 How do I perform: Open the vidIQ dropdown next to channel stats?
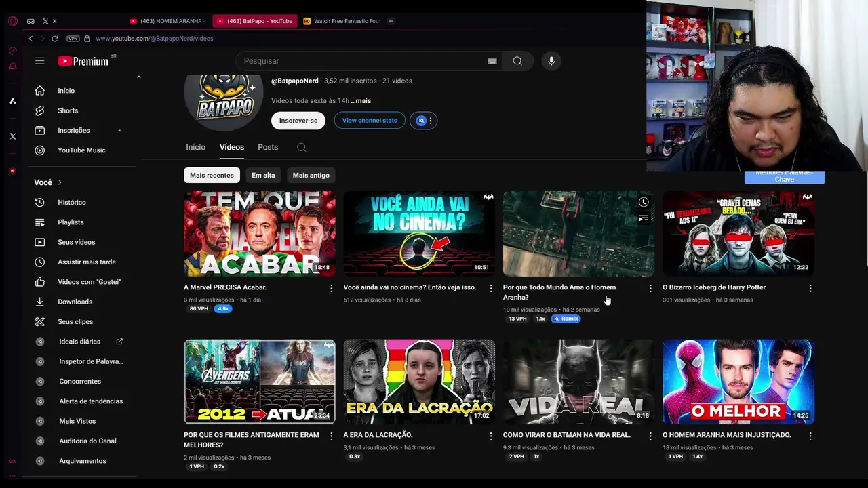[424, 121]
